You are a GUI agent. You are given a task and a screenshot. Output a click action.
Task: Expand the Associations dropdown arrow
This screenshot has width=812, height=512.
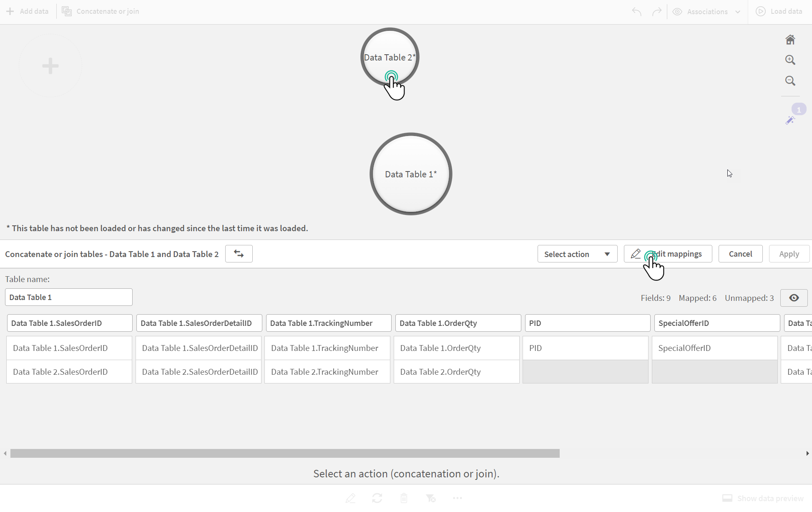(x=737, y=10)
